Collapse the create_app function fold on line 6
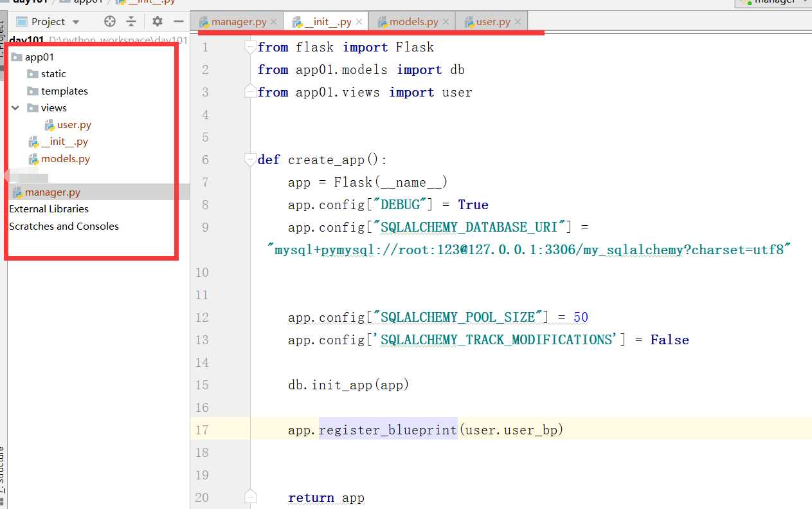The width and height of the screenshot is (812, 509). (x=250, y=160)
